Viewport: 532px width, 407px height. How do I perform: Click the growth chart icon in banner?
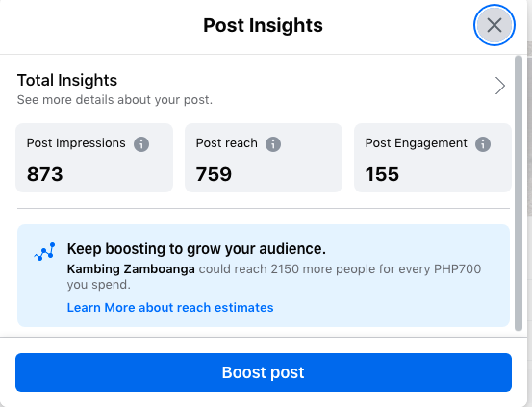44,251
